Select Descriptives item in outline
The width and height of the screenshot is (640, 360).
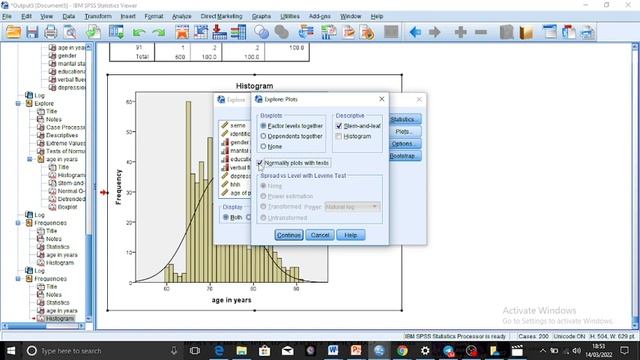coord(62,135)
